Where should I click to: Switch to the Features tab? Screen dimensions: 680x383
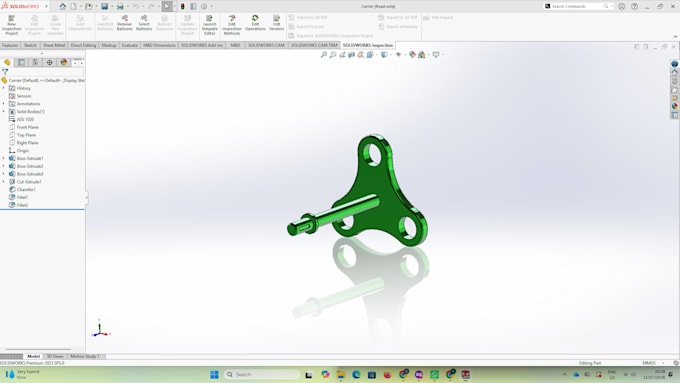tap(10, 45)
